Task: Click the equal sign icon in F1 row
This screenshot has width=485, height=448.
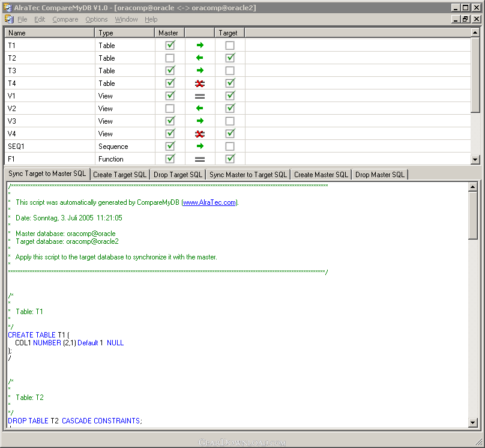Action: [200, 159]
